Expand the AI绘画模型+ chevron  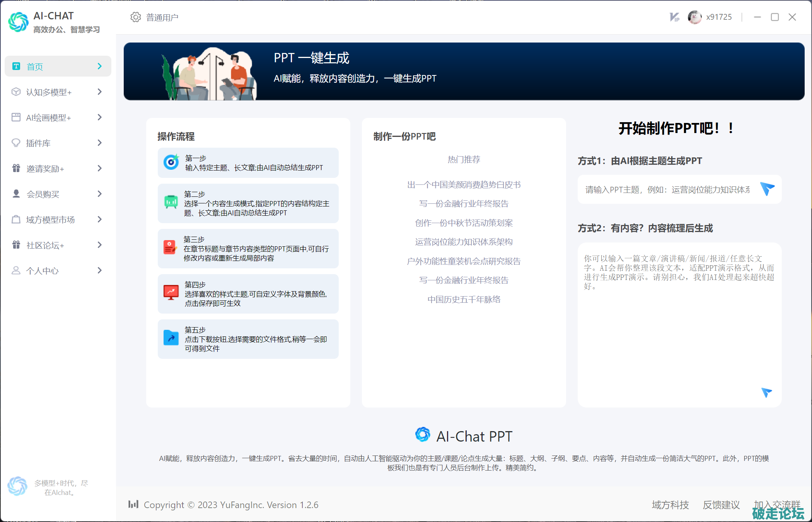tap(100, 117)
